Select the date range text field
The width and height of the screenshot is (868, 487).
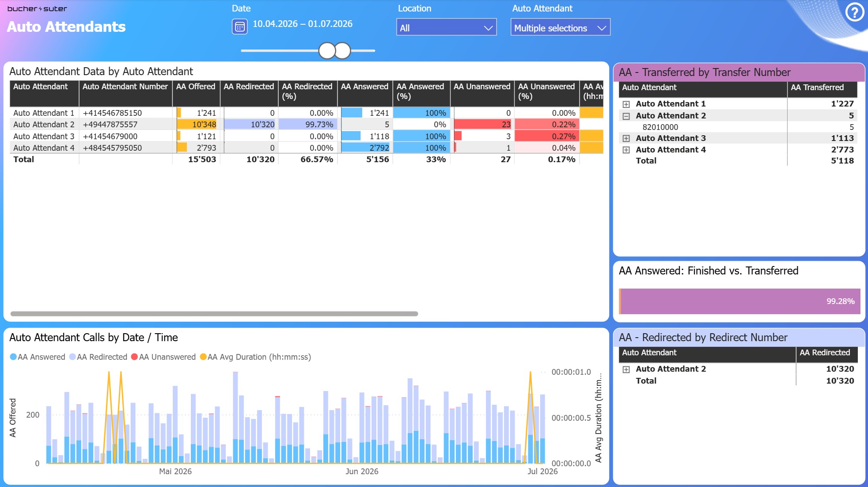click(x=303, y=24)
